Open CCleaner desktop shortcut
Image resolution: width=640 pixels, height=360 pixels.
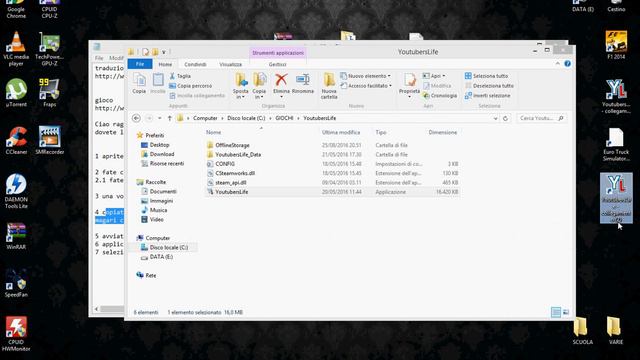tap(16, 140)
